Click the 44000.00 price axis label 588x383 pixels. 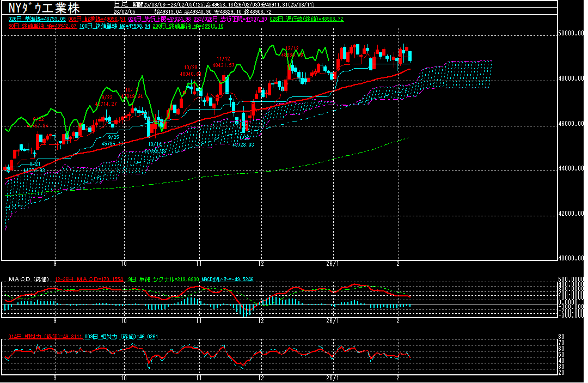[572, 169]
